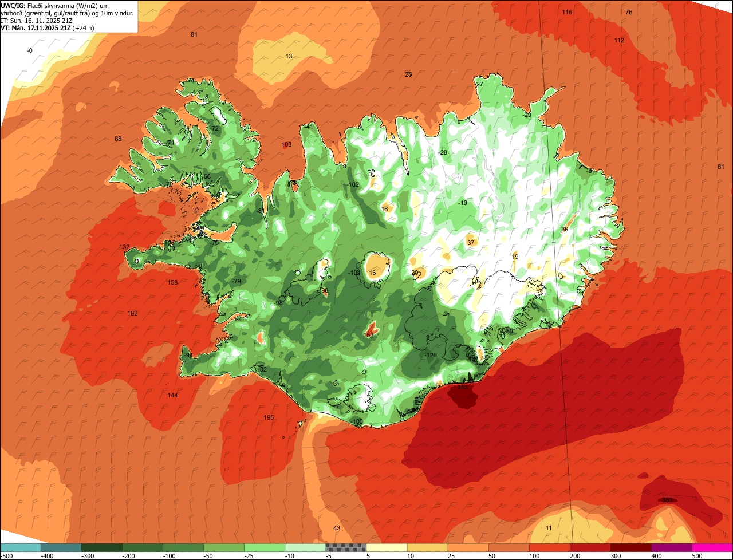Select the darkest green swatch for -300 to -200
The height and width of the screenshot is (560, 733).
[x=101, y=547]
